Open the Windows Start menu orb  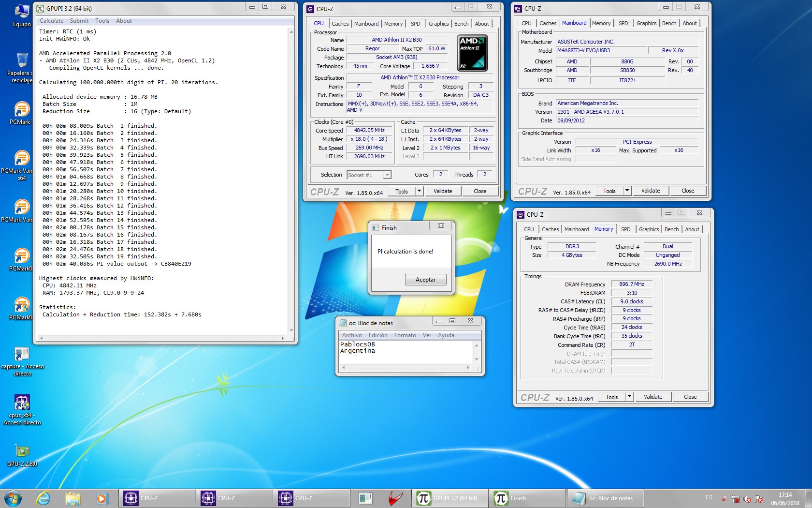pyautogui.click(x=13, y=498)
